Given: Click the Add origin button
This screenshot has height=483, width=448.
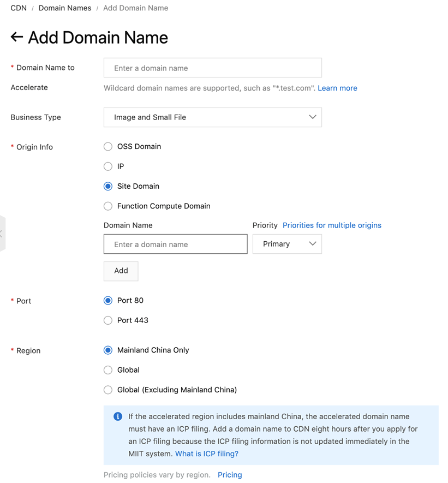Looking at the screenshot, I should [x=121, y=271].
